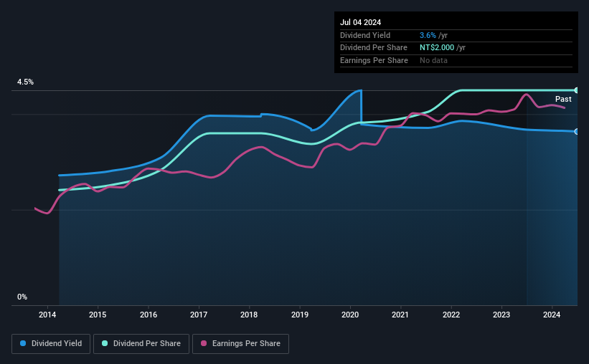Screen dimensions: 589x364
Task: Select the Dividend Per Share endpoint marker
Action: click(x=577, y=90)
